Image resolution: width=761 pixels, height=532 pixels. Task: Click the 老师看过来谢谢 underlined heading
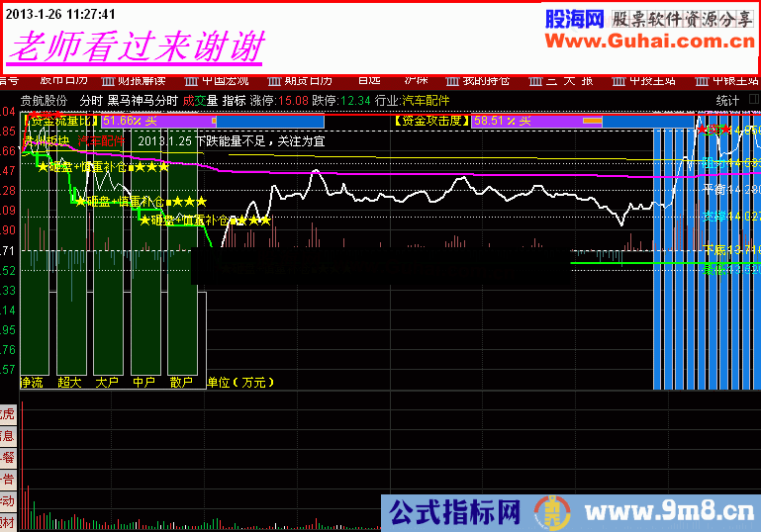(x=135, y=47)
